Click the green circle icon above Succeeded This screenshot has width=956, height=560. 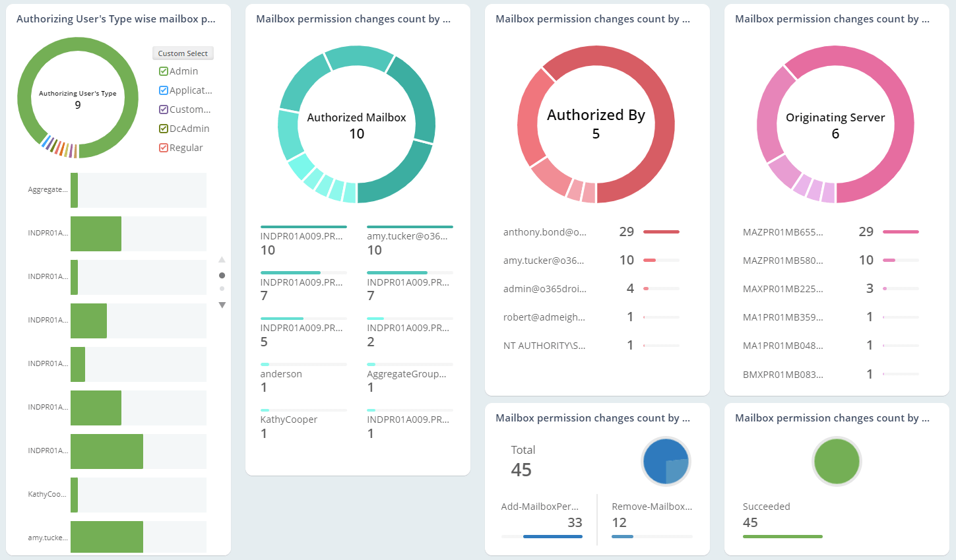836,461
